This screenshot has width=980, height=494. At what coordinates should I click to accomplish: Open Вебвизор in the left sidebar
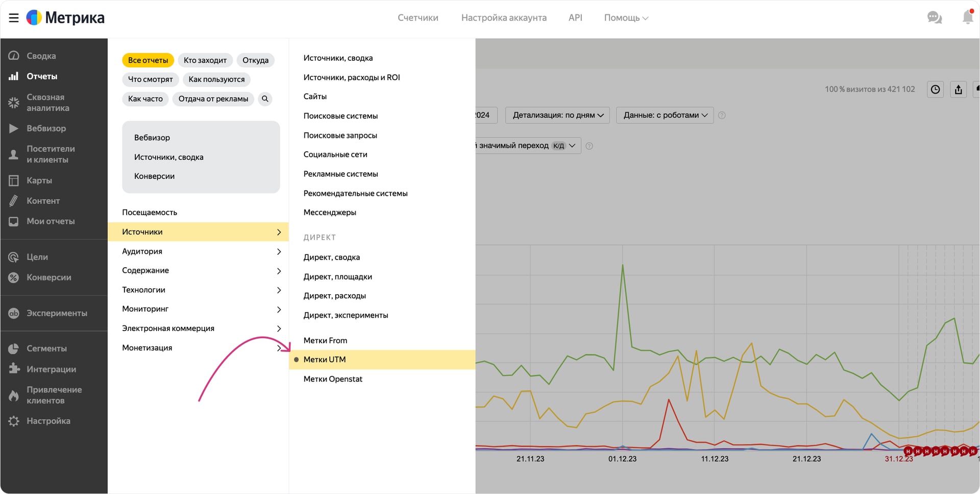coord(46,128)
